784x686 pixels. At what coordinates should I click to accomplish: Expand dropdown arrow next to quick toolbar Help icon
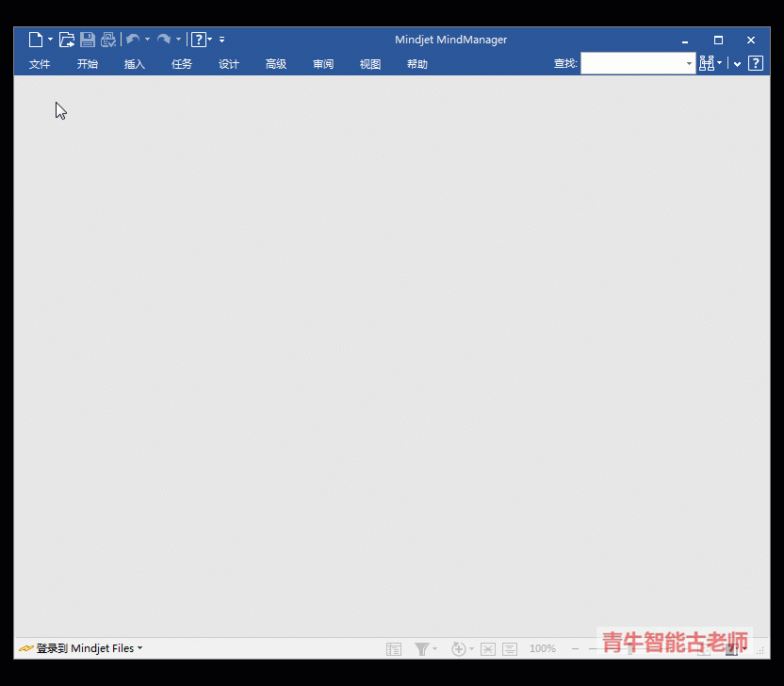[209, 40]
